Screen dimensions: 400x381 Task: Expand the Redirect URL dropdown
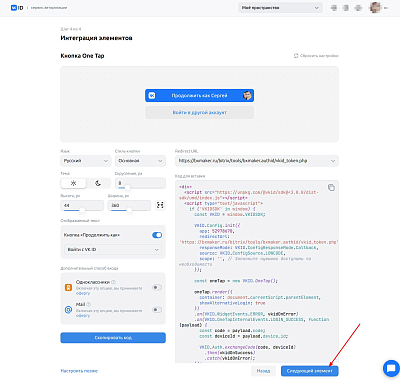[257, 161]
